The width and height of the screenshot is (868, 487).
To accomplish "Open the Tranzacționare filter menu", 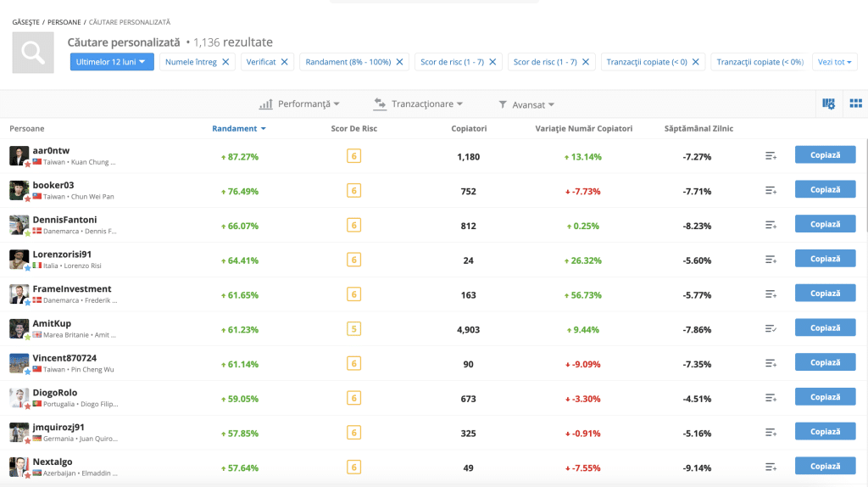I will click(x=418, y=104).
